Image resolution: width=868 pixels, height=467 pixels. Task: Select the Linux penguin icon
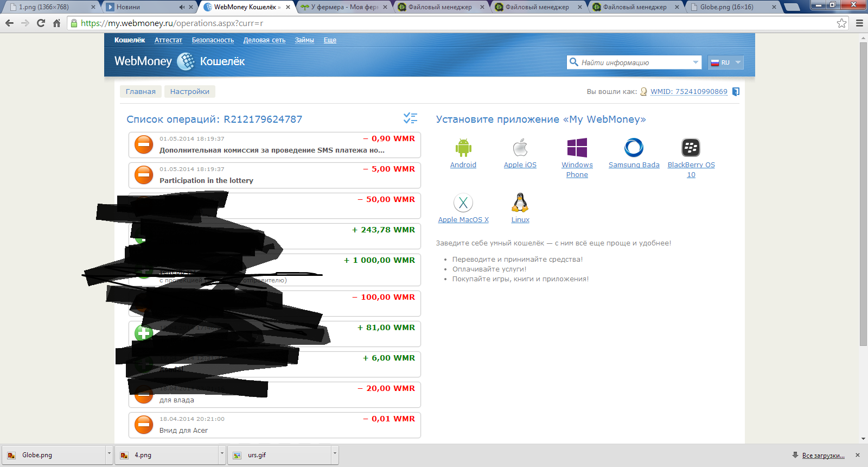(520, 203)
